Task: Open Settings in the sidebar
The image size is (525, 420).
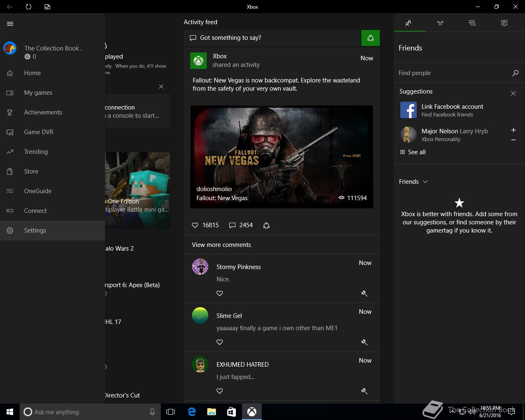Action: pyautogui.click(x=52, y=231)
